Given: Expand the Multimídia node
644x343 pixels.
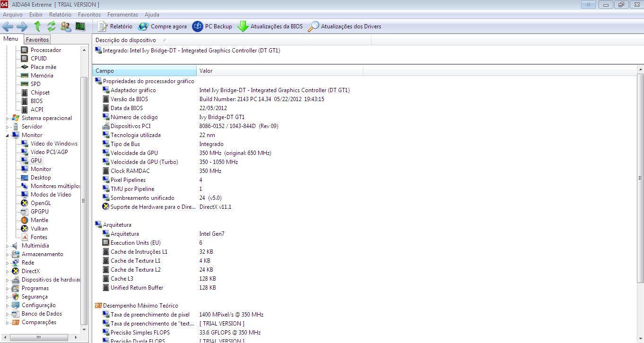Looking at the screenshot, I should coord(7,246).
